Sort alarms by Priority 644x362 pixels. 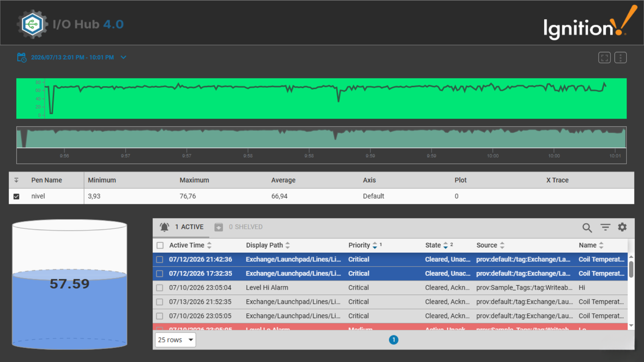(x=363, y=245)
